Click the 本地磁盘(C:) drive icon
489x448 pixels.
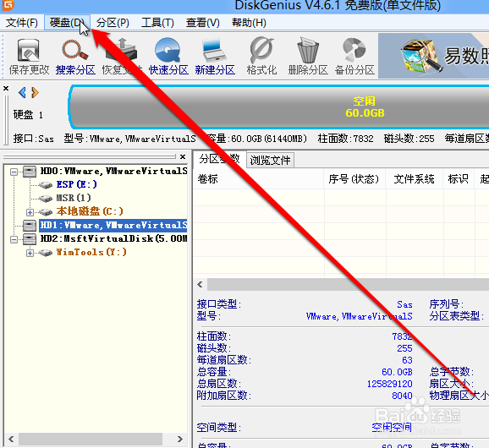[x=46, y=212]
